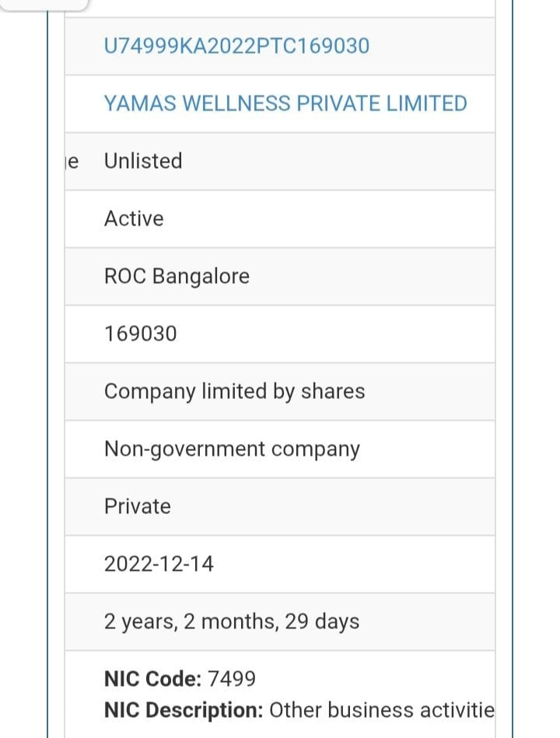Select the company age 2 years, 2 months, 29 days
The image size is (560, 738).
tap(232, 622)
